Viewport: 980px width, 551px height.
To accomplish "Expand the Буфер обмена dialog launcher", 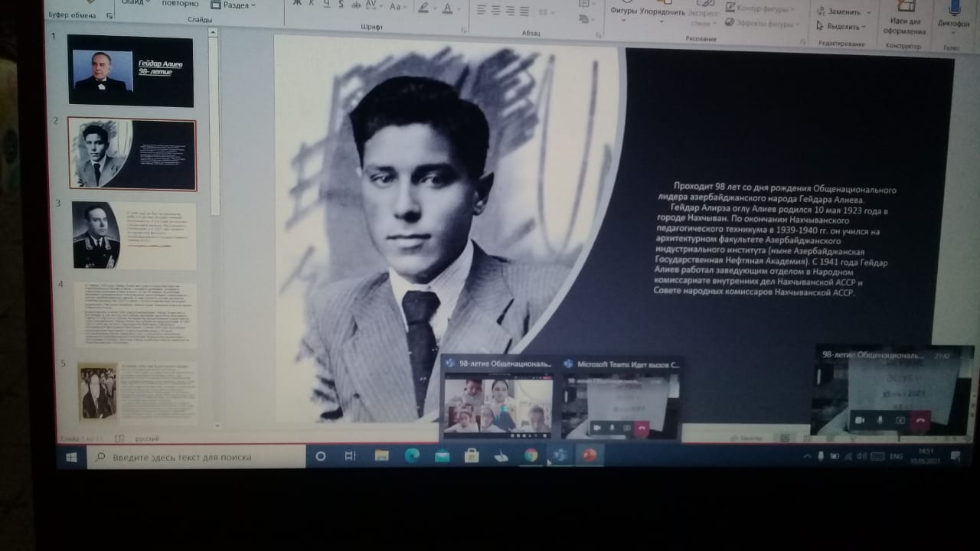I will pos(109,15).
